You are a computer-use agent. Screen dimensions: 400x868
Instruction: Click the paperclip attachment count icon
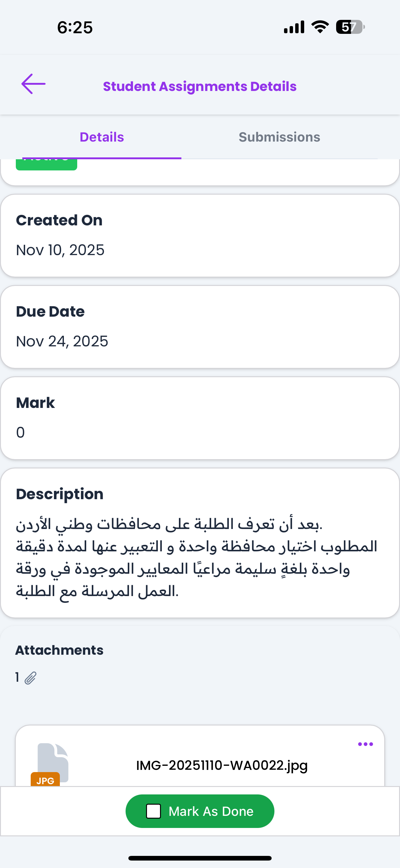pos(30,678)
